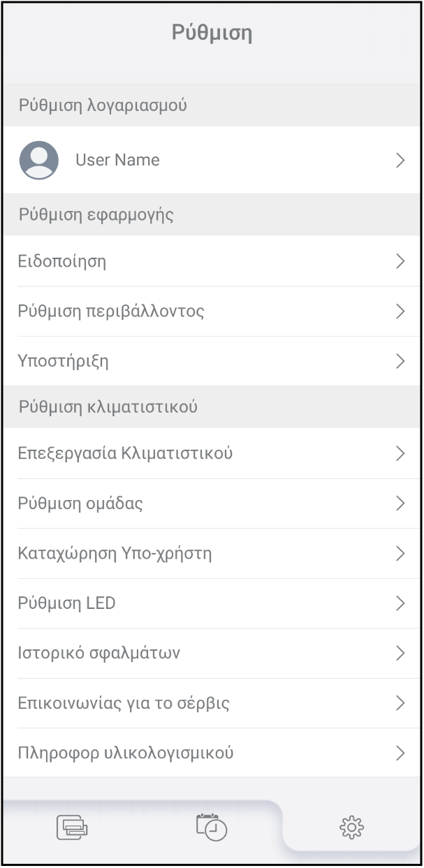Click the arrow beside Υποστήριξη

click(400, 361)
